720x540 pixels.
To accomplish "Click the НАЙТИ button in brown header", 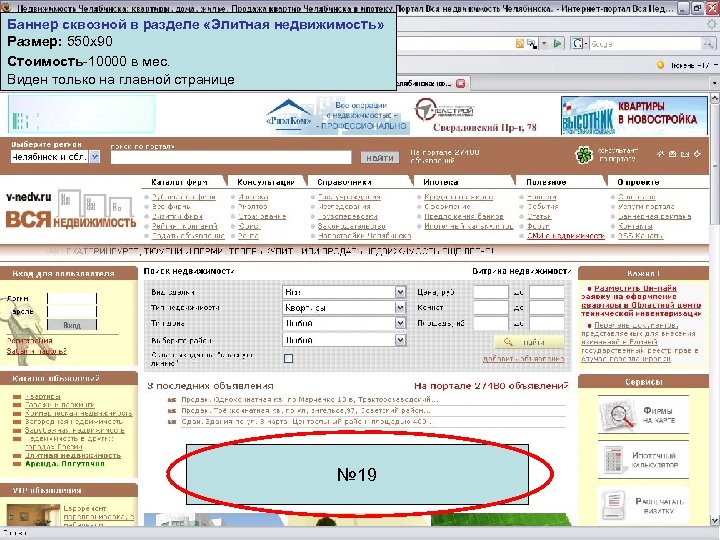I will click(380, 158).
